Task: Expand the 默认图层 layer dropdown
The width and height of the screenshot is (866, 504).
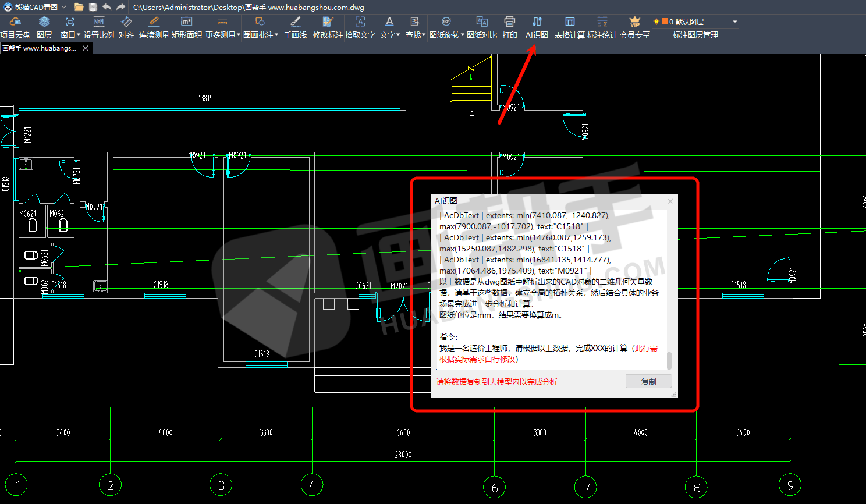Action: [734, 22]
